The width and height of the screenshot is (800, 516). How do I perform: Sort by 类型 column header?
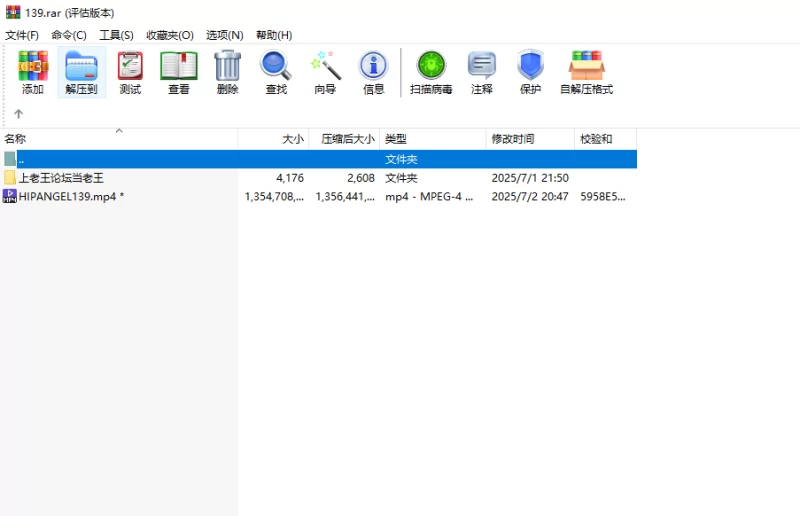pos(433,139)
